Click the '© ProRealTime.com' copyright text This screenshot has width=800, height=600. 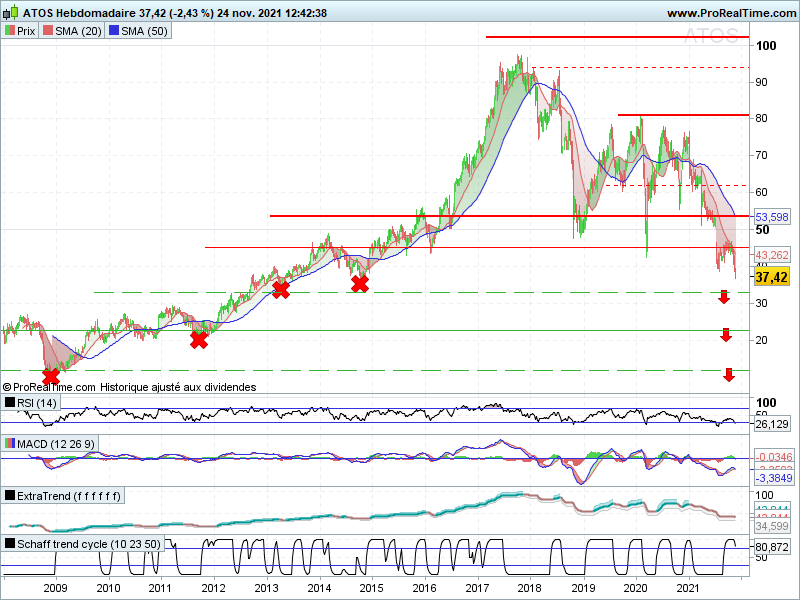click(49, 387)
